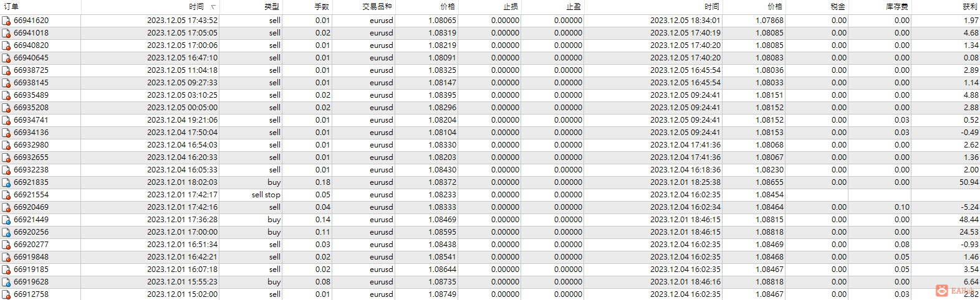Select open price 1.08749
The width and height of the screenshot is (980, 300).
click(x=442, y=294)
